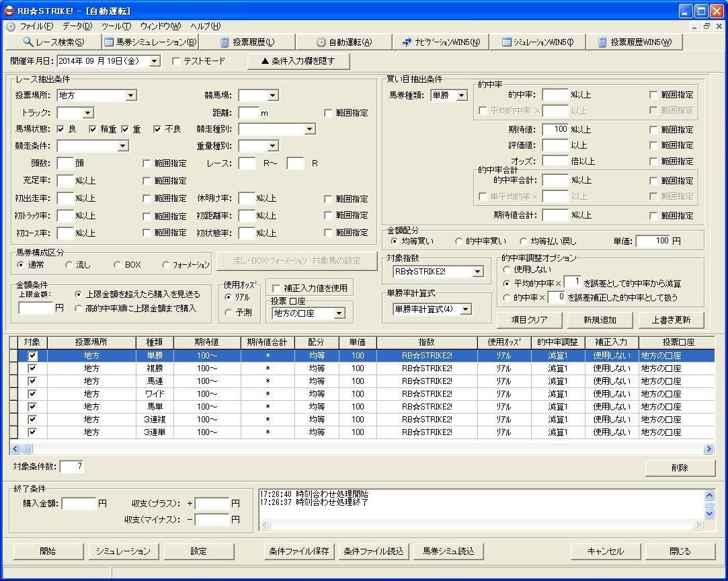The image size is (728, 581).
Task: Click the clock icon left of ファイル menu
Action: pyautogui.click(x=11, y=26)
